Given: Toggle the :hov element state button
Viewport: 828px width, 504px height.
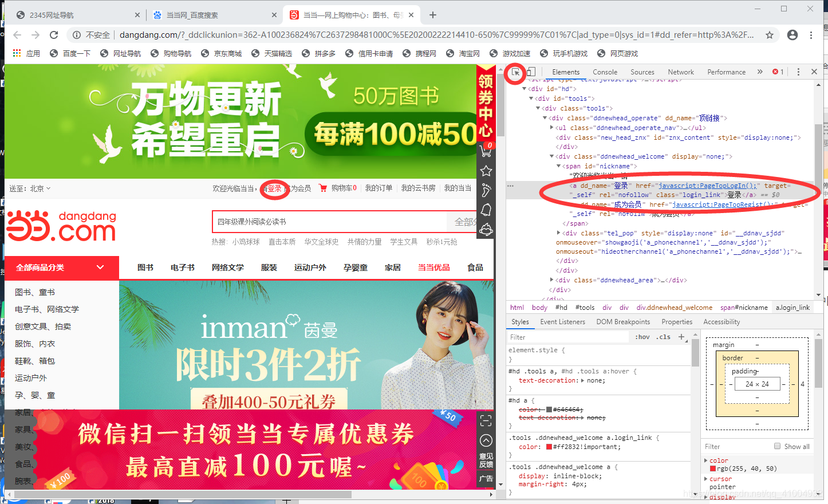Looking at the screenshot, I should pyautogui.click(x=642, y=337).
